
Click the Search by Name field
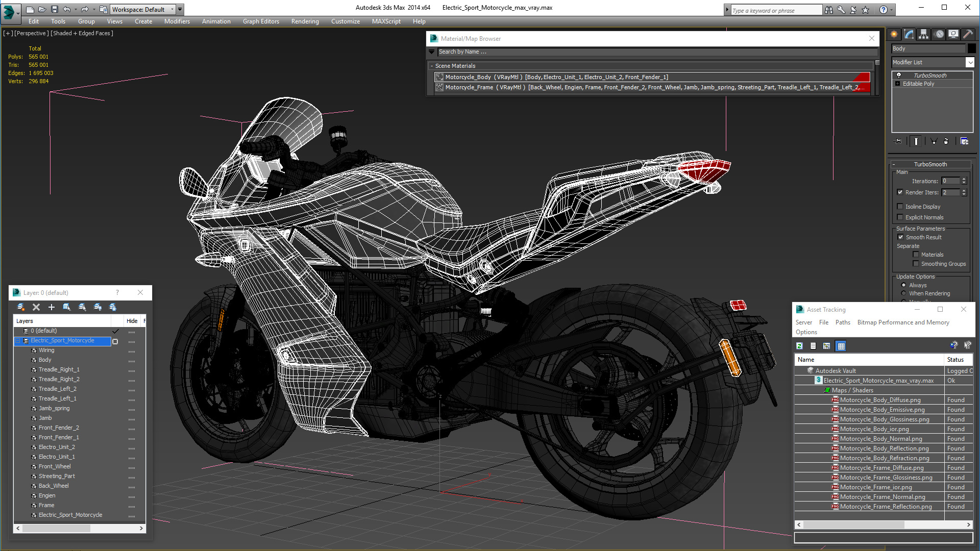pos(653,52)
